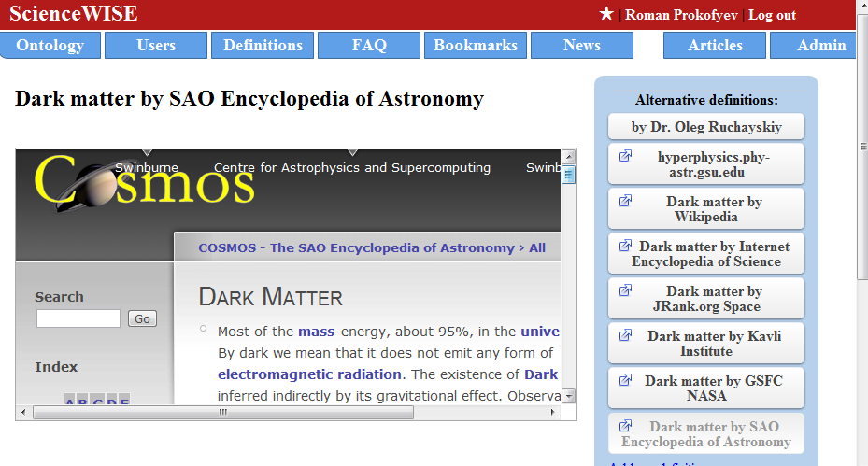Open the Ontology tab
868x466 pixels.
click(x=50, y=46)
